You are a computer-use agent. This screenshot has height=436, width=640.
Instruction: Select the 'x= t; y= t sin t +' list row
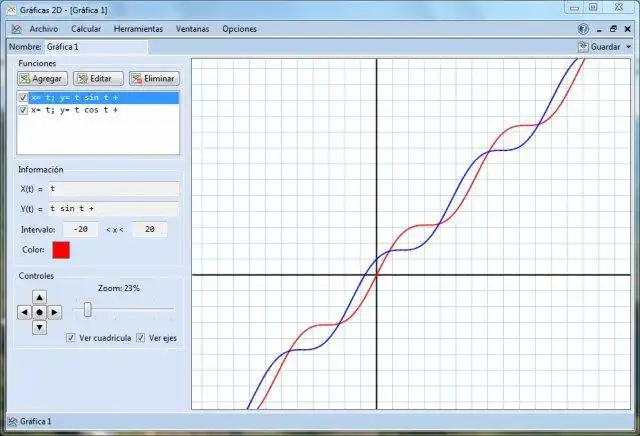104,98
